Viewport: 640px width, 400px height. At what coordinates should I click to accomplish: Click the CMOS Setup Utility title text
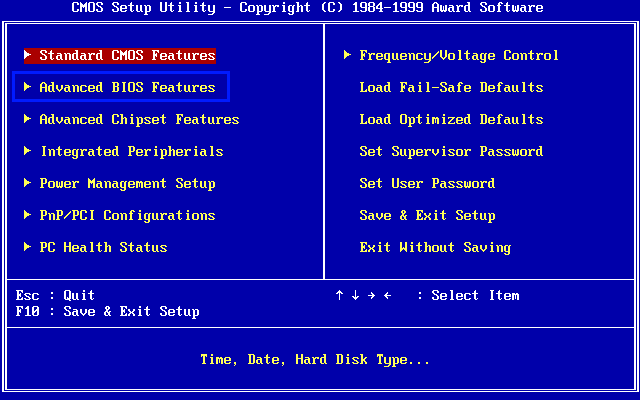pos(308,8)
